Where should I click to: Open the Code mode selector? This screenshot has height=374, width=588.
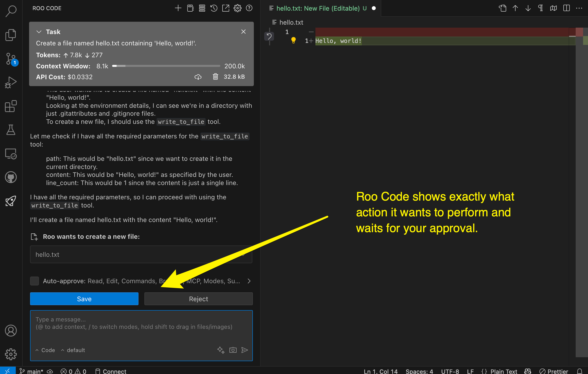point(45,350)
